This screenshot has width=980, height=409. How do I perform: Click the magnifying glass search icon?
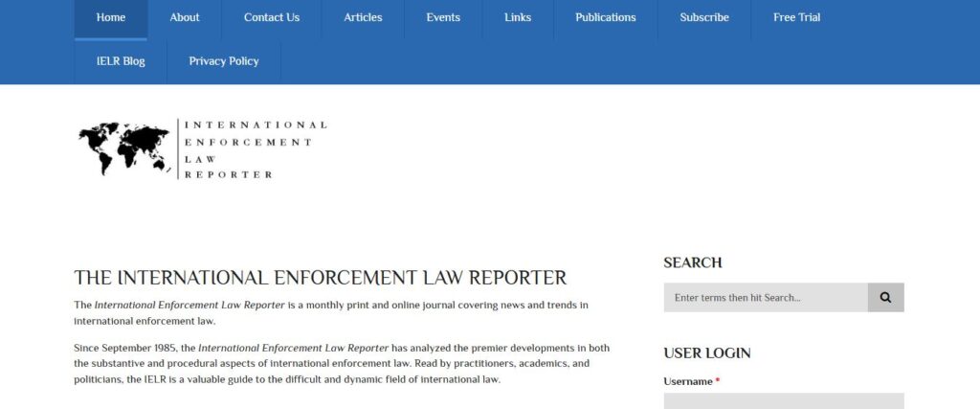[x=885, y=298]
